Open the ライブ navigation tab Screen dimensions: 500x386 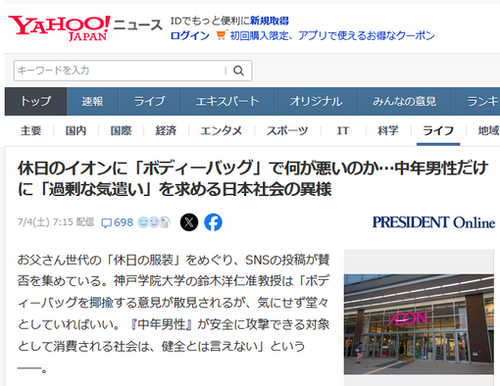coord(149,101)
